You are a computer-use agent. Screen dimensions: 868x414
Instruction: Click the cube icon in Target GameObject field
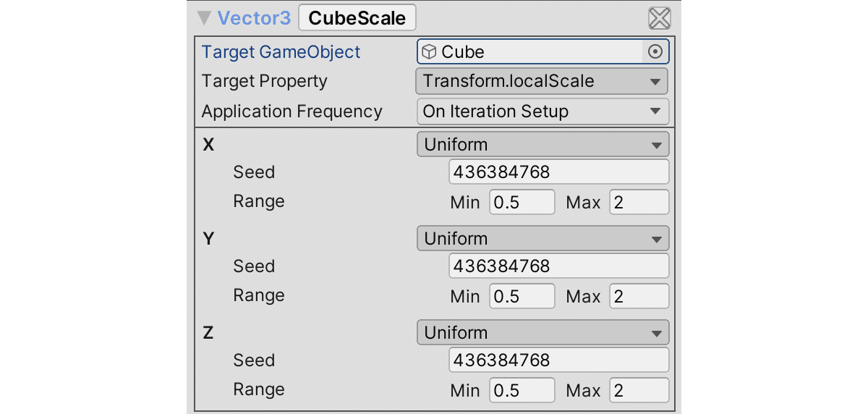pos(430,52)
